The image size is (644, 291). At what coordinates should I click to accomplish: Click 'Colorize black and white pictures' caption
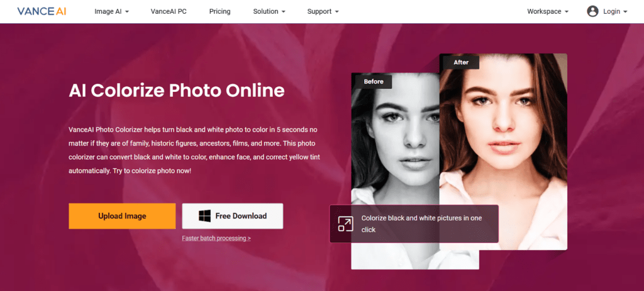[x=421, y=224]
